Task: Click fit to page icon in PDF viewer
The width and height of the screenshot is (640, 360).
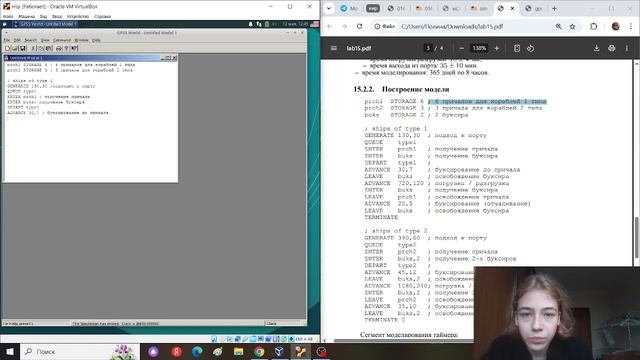Action: pyautogui.click(x=517, y=48)
